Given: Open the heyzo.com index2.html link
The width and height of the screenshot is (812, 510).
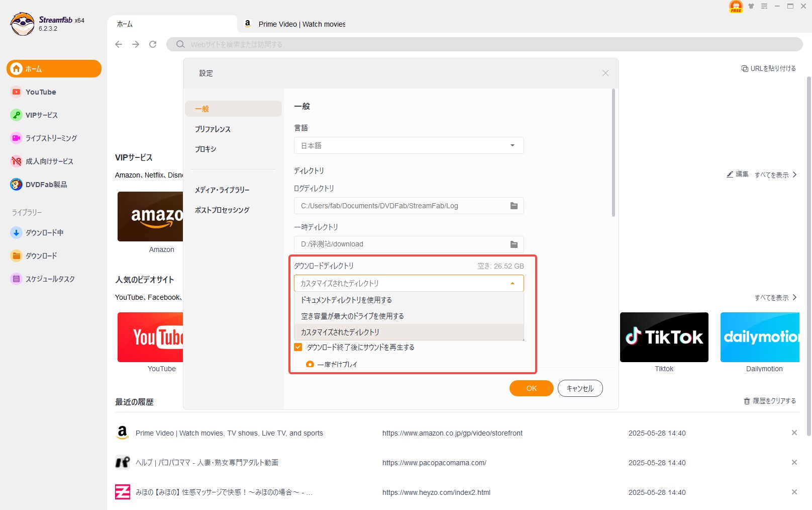Looking at the screenshot, I should (x=436, y=492).
